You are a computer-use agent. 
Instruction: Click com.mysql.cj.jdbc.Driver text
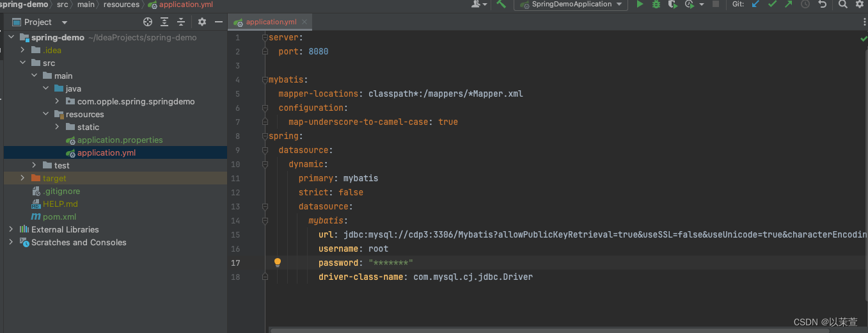pyautogui.click(x=473, y=277)
